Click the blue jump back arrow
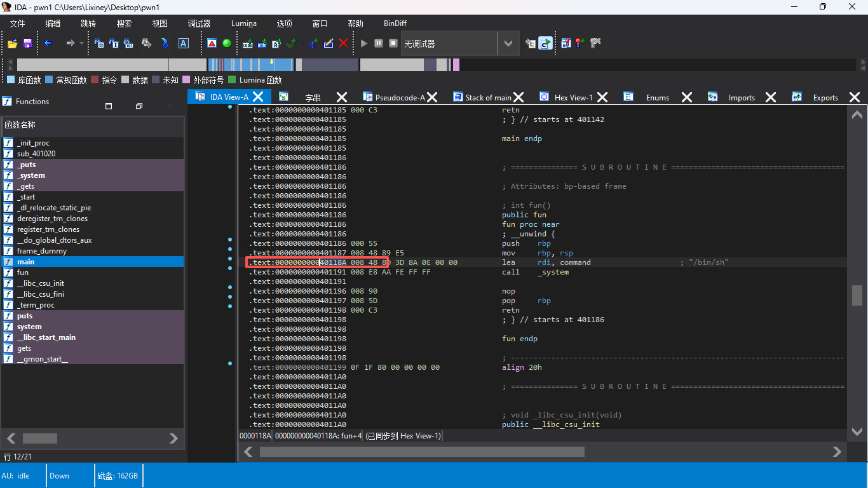Screen dimensions: 868x488 point(48,43)
